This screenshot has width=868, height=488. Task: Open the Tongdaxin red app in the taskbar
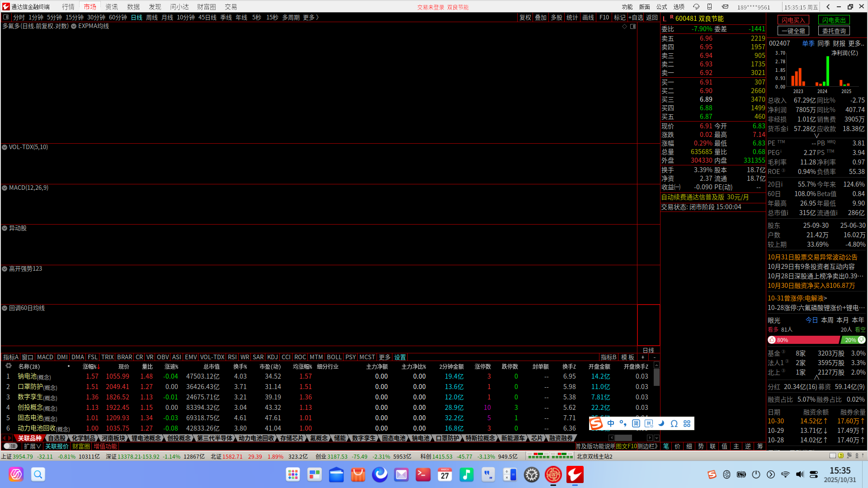tap(575, 474)
